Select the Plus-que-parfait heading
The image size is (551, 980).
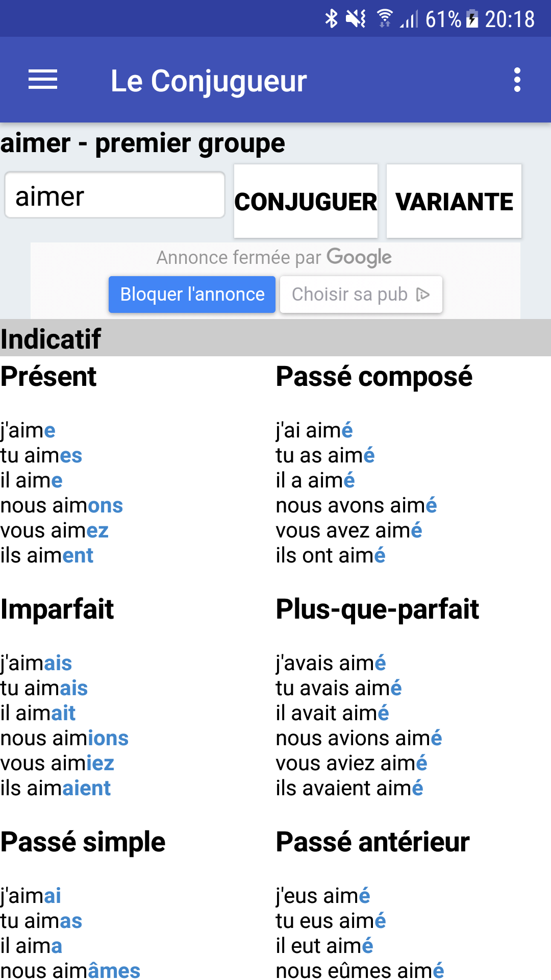click(378, 609)
